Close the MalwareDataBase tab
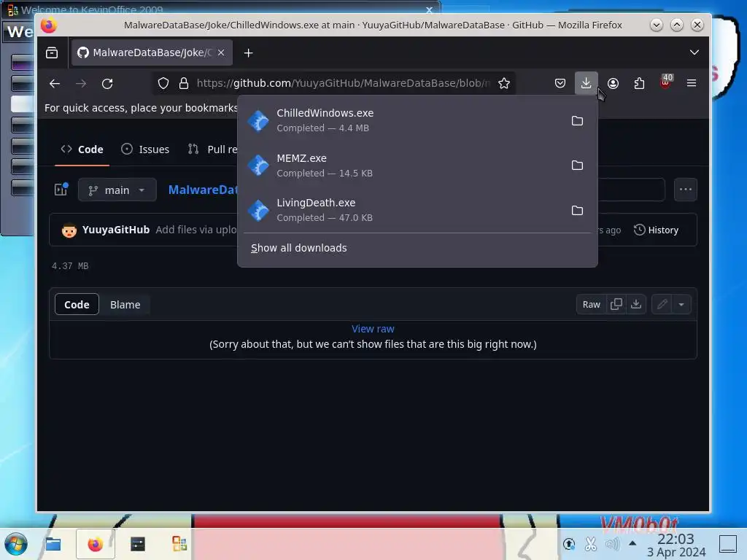The width and height of the screenshot is (747, 560). (x=221, y=52)
